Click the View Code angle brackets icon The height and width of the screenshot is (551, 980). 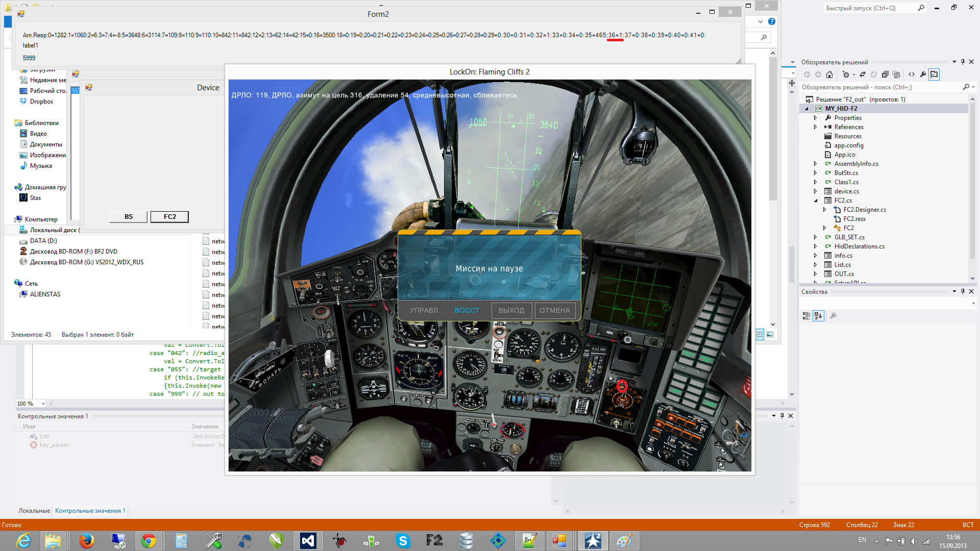[x=912, y=74]
